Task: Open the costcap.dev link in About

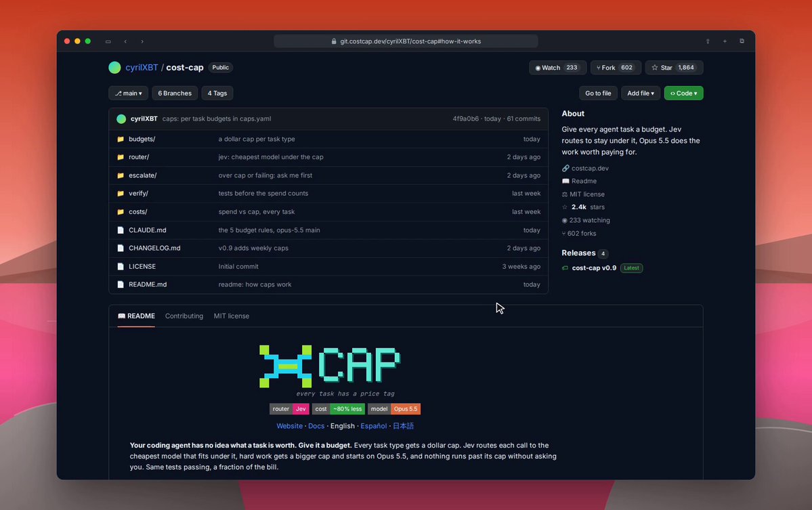Action: [x=590, y=168]
